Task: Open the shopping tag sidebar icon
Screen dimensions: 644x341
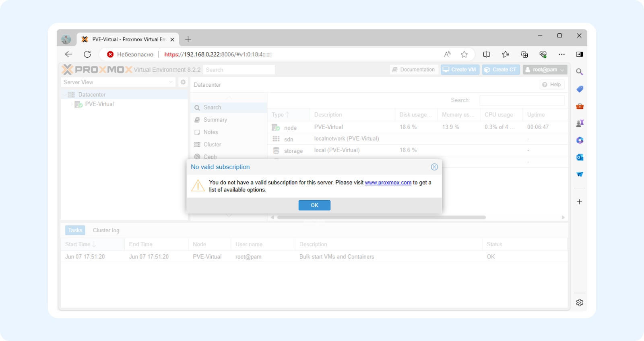Action: (580, 89)
